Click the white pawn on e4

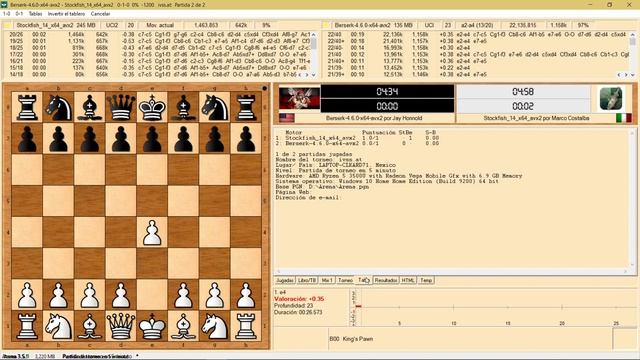pyautogui.click(x=152, y=233)
